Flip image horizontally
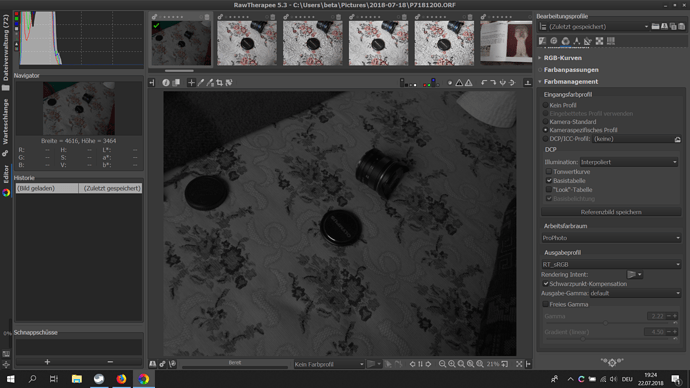690x388 pixels. click(503, 83)
